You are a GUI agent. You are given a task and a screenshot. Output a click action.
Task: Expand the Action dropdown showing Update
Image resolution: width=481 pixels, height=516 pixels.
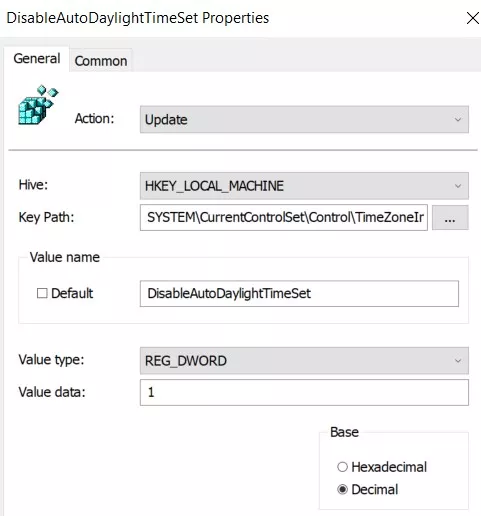pos(304,119)
